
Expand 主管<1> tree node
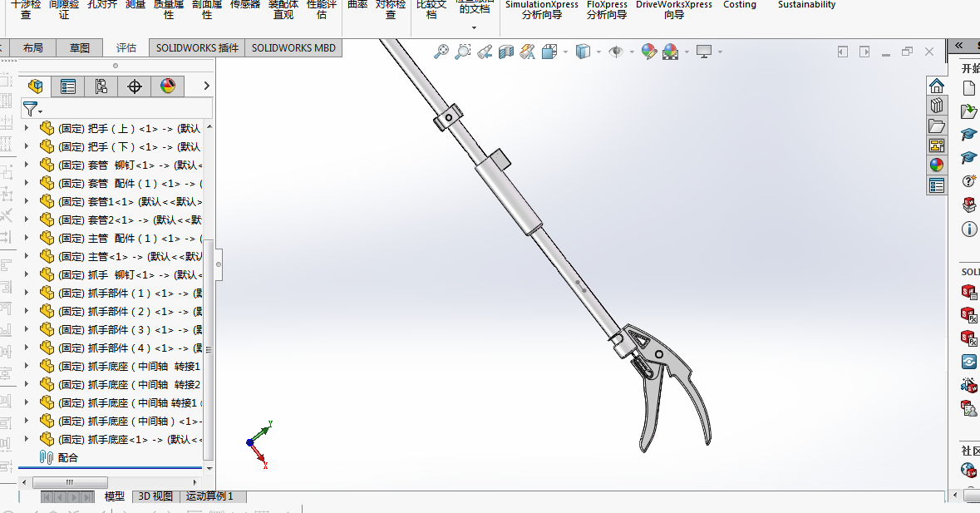[27, 255]
